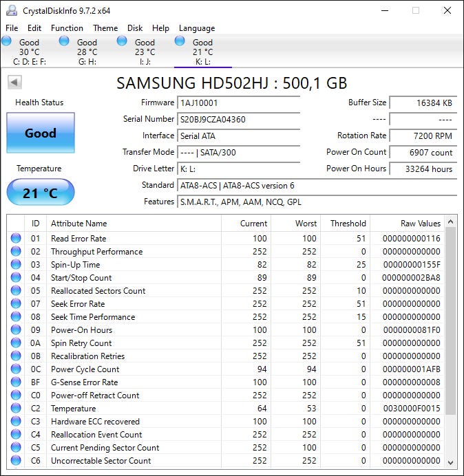Click the Good health status button
The width and height of the screenshot is (464, 476).
coord(41,133)
